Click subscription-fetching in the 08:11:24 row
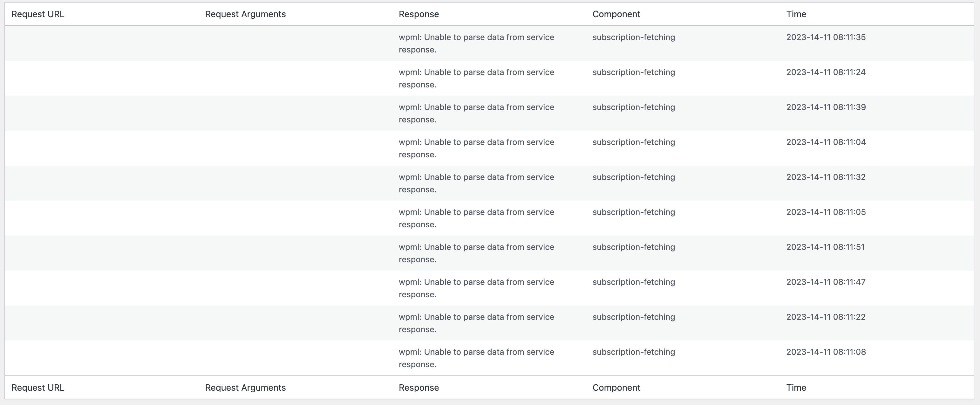The width and height of the screenshot is (980, 405). 634,72
